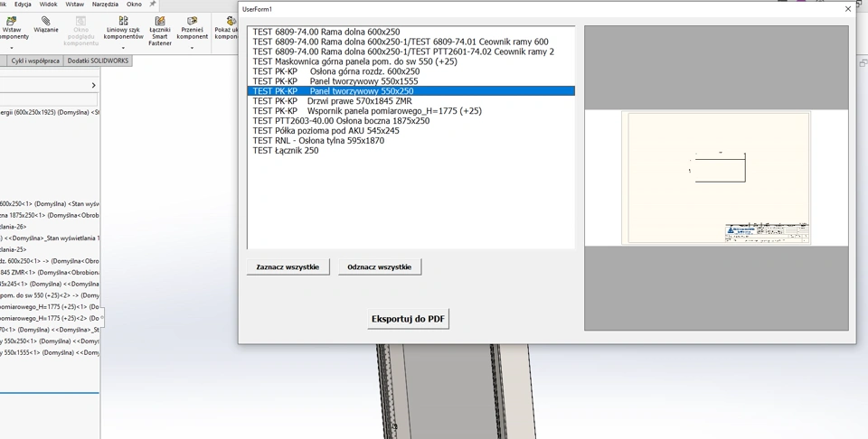Select row ending Ceownik ramy 600
This screenshot has height=439, width=868.
point(410,42)
